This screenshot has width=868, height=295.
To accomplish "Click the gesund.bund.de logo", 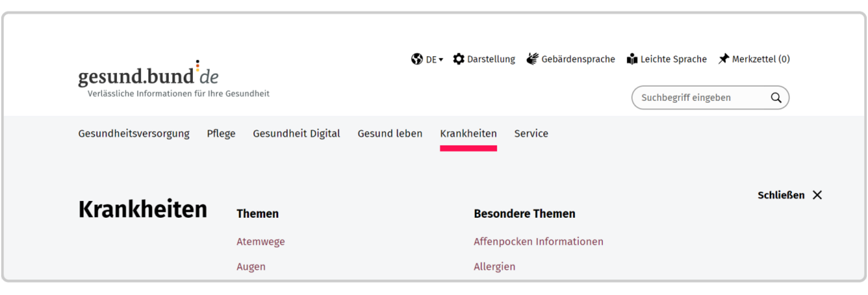I will coord(148,77).
